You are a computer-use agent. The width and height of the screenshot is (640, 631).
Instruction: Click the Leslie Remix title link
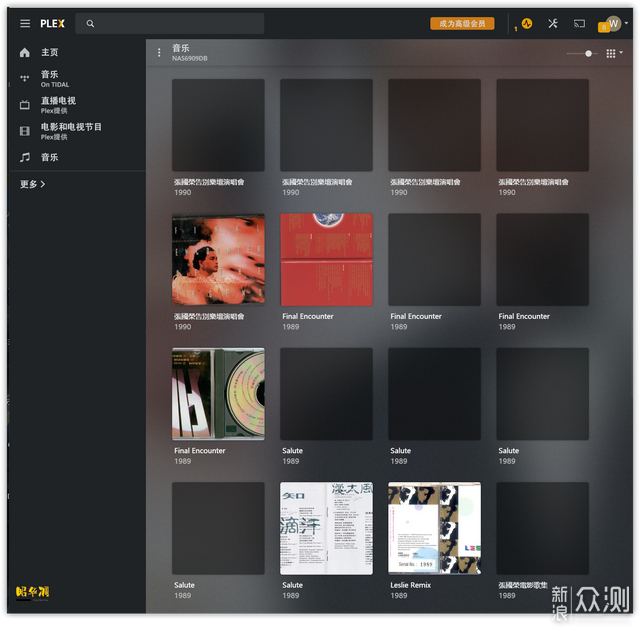pos(410,585)
